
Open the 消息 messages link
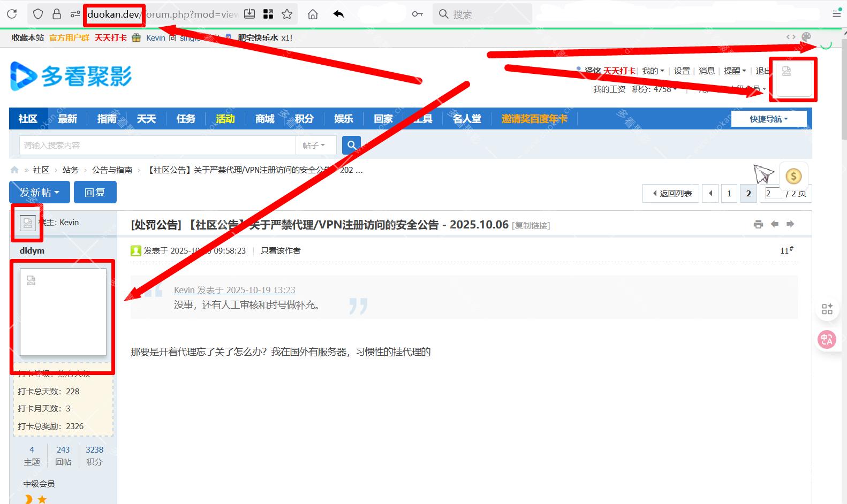click(x=707, y=71)
